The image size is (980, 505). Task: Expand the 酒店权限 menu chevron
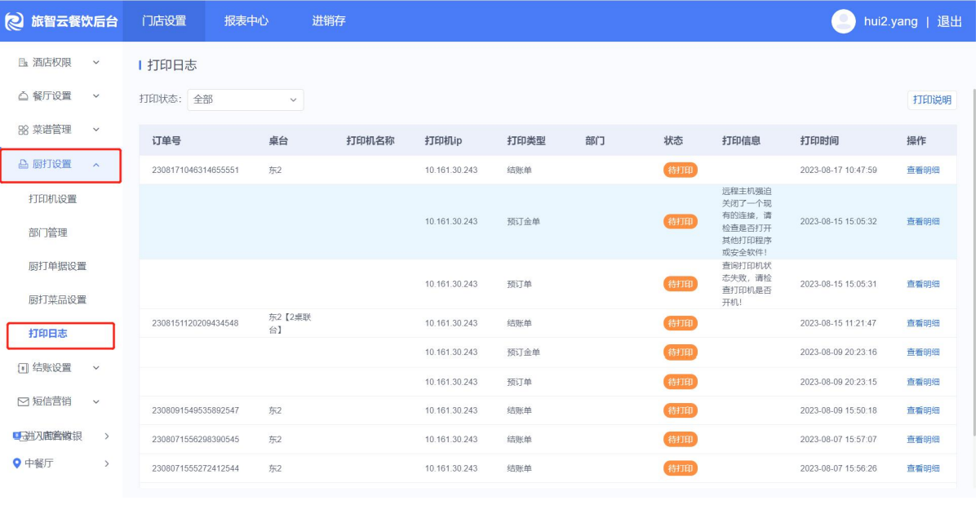96,62
